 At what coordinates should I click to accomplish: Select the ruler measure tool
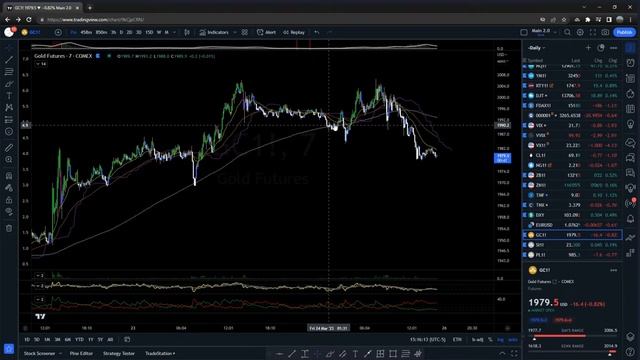tap(9, 148)
